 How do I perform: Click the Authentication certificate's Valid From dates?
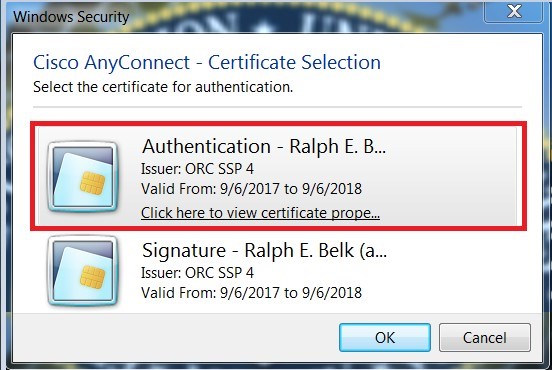251,189
